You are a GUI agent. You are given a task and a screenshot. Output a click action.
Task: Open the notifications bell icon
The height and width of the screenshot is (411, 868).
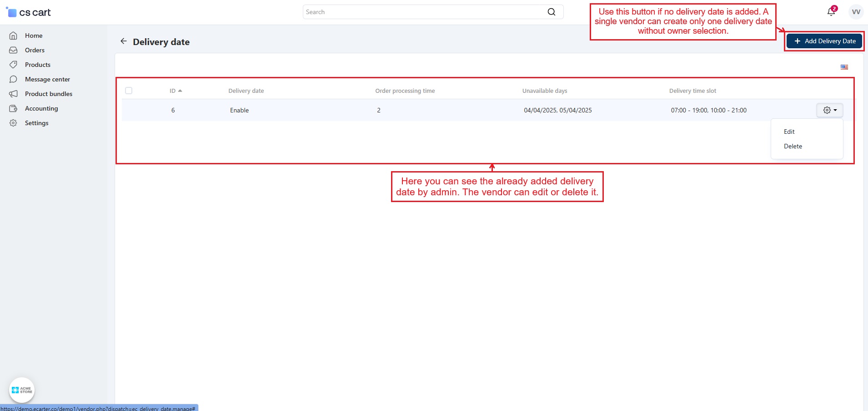[831, 12]
